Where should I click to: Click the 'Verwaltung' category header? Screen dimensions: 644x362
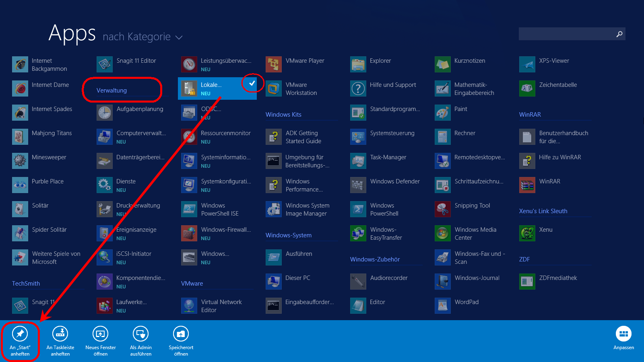click(x=111, y=90)
